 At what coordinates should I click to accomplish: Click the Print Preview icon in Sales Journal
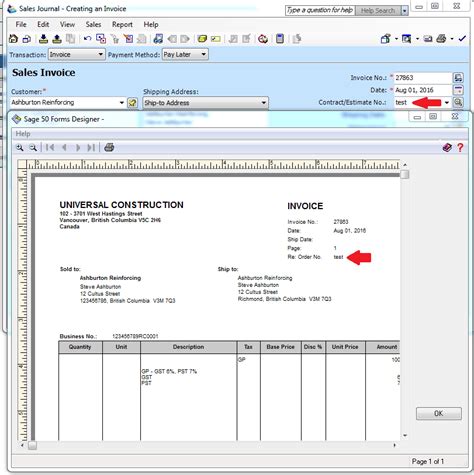tap(406, 39)
